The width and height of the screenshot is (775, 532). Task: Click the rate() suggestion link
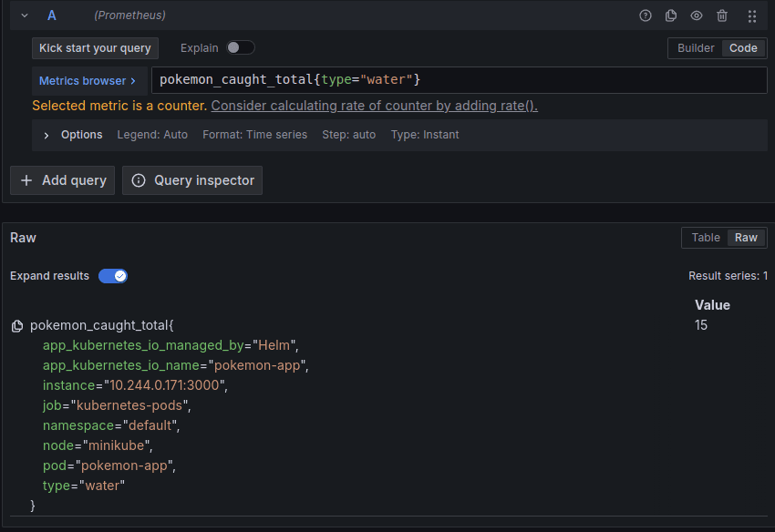click(374, 106)
